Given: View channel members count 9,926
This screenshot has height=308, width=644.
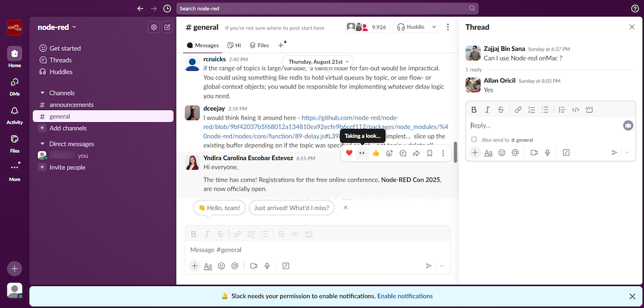Looking at the screenshot, I should click(367, 27).
